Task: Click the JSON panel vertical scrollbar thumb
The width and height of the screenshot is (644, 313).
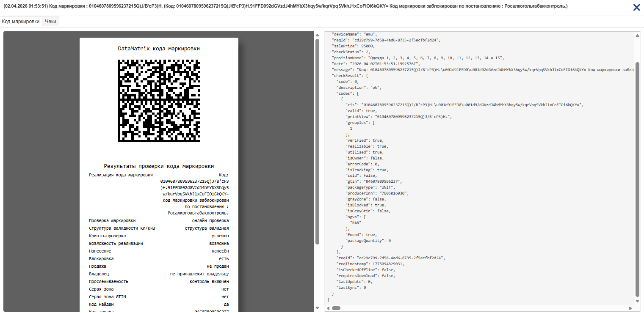Action: point(638,178)
